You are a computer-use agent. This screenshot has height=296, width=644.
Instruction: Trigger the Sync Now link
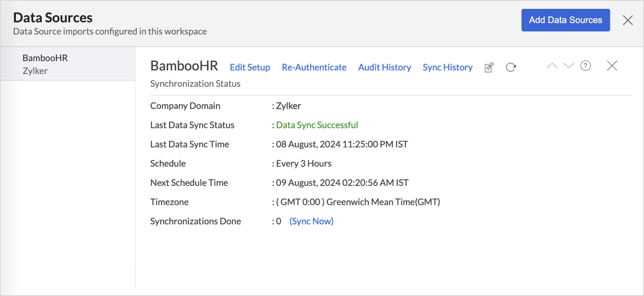(x=311, y=221)
